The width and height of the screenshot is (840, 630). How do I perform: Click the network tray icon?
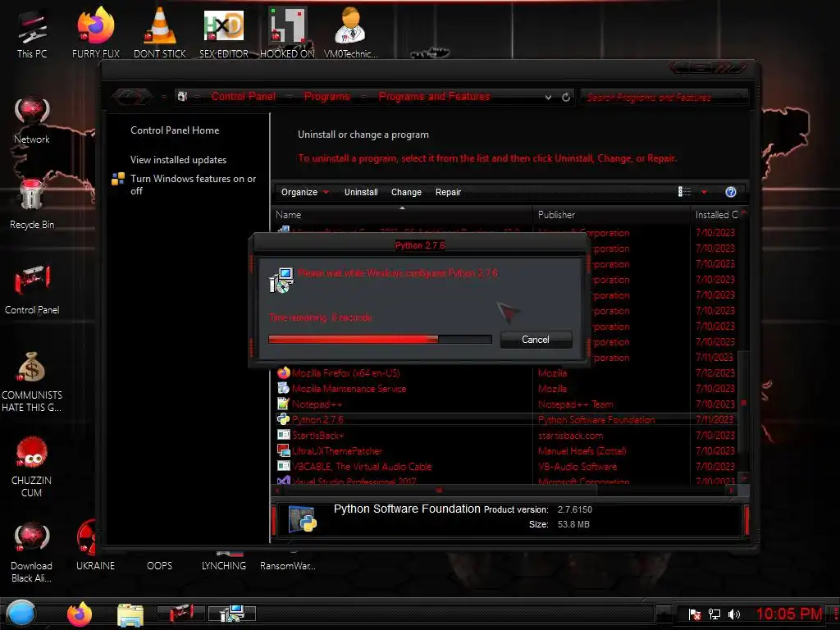tap(714, 614)
